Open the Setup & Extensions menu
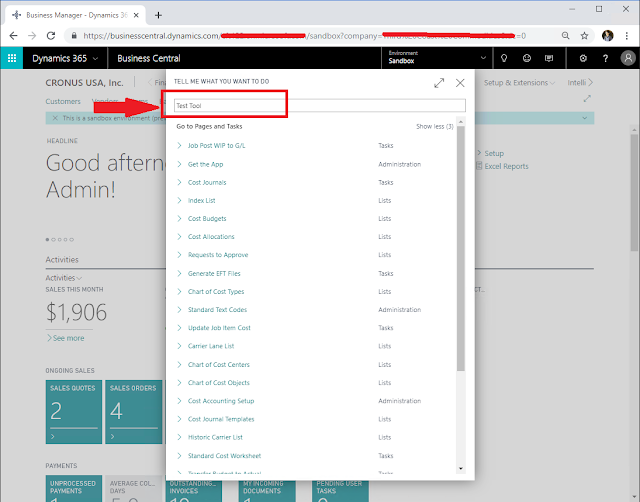This screenshot has height=502, width=640. pos(519,83)
